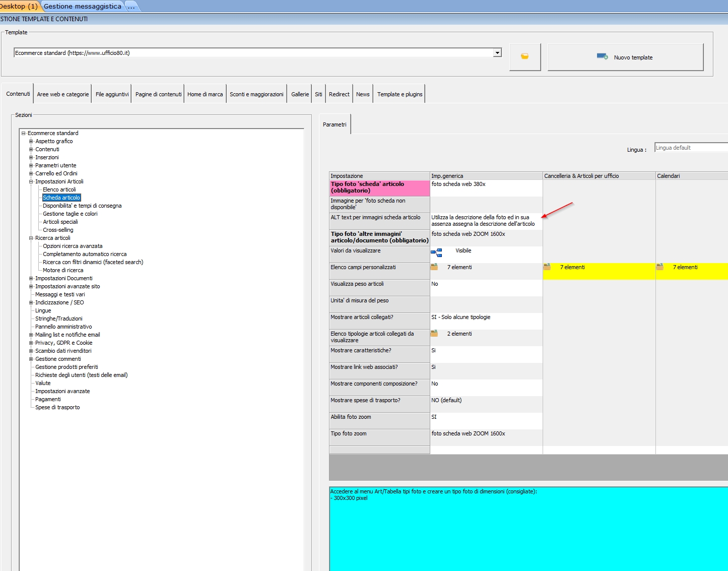728x571 pixels.
Task: Click the yellow folder icon button beside template dropdown
Action: (x=525, y=57)
